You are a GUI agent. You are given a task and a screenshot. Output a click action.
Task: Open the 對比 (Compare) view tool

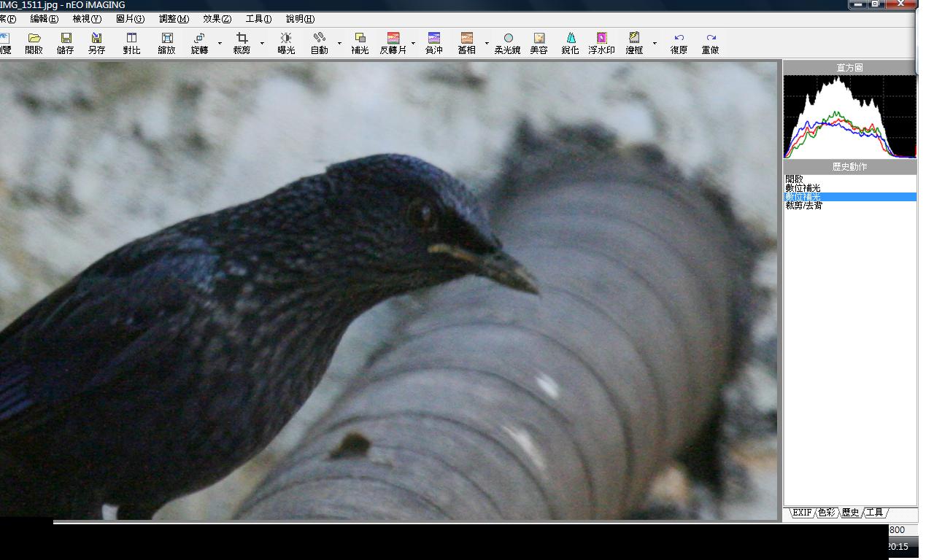[131, 43]
